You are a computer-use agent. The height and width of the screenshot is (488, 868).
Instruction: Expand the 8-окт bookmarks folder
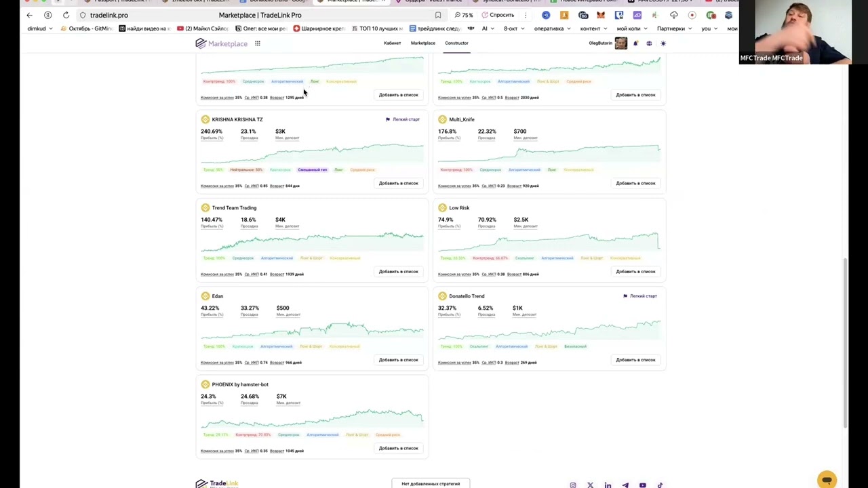point(514,28)
